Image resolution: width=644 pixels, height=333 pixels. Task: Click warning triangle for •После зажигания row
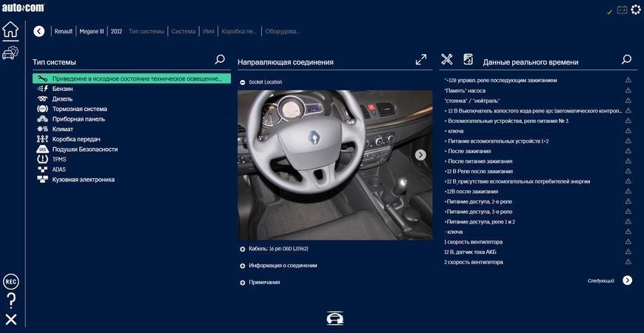point(628,151)
